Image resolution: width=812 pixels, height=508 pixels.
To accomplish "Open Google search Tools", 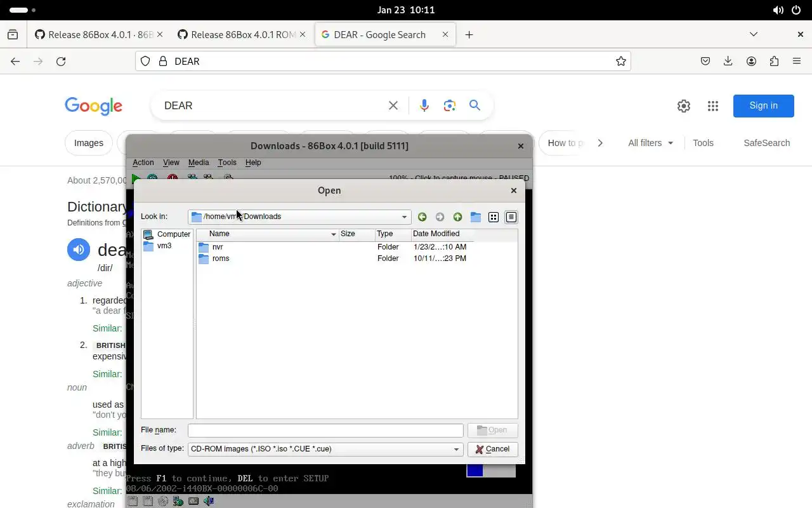I will click(x=703, y=143).
